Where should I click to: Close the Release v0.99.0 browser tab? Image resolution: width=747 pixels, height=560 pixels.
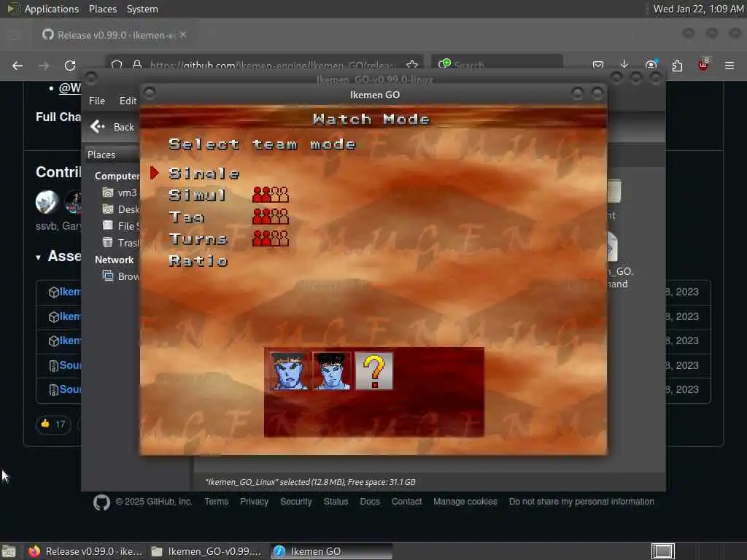[183, 35]
